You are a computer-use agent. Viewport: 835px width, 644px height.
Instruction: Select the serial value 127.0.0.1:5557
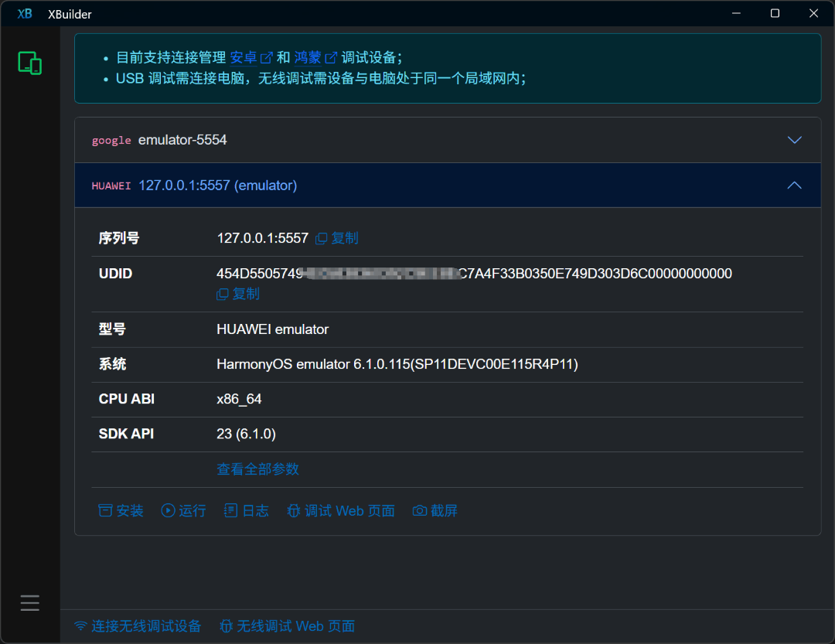(263, 238)
